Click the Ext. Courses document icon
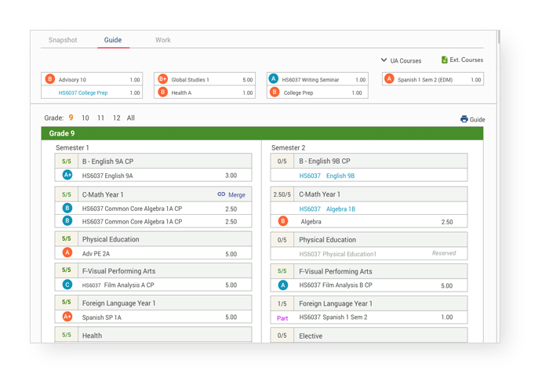Screen dimensions: 549x392 point(445,60)
